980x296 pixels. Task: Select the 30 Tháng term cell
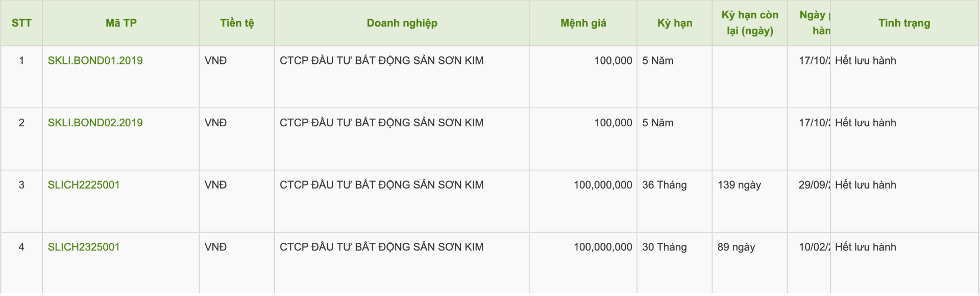point(664,247)
